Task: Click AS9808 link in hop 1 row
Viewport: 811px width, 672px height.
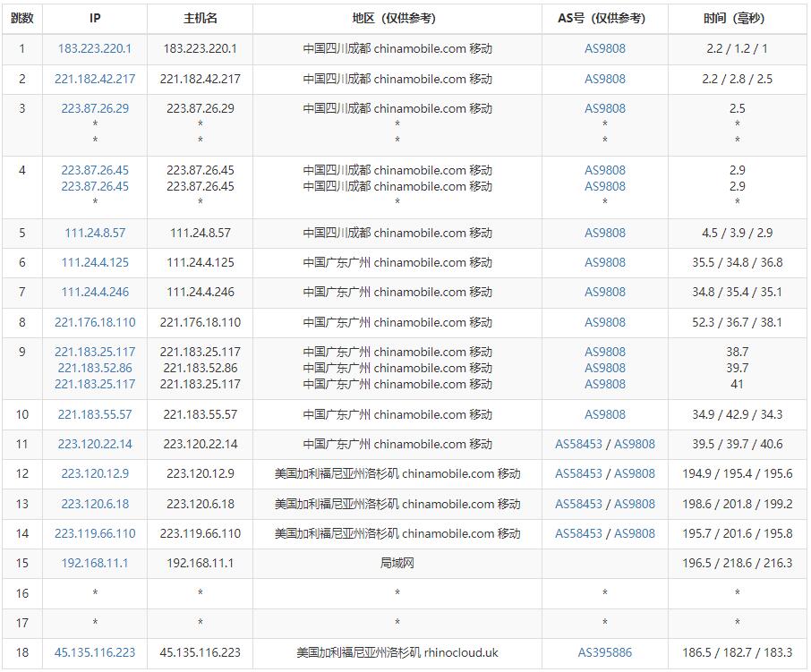Action: click(x=604, y=48)
